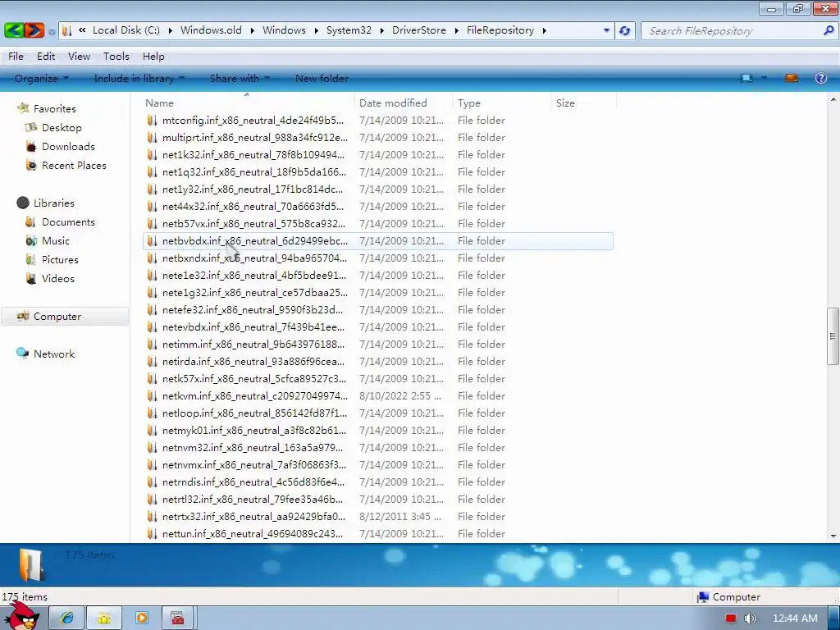The width and height of the screenshot is (840, 630).
Task: Click the Videos library icon
Action: [x=31, y=279]
